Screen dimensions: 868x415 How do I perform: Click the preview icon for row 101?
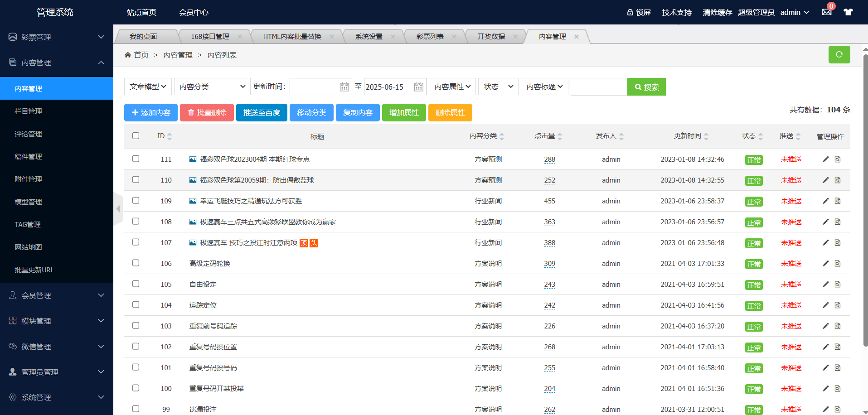838,367
